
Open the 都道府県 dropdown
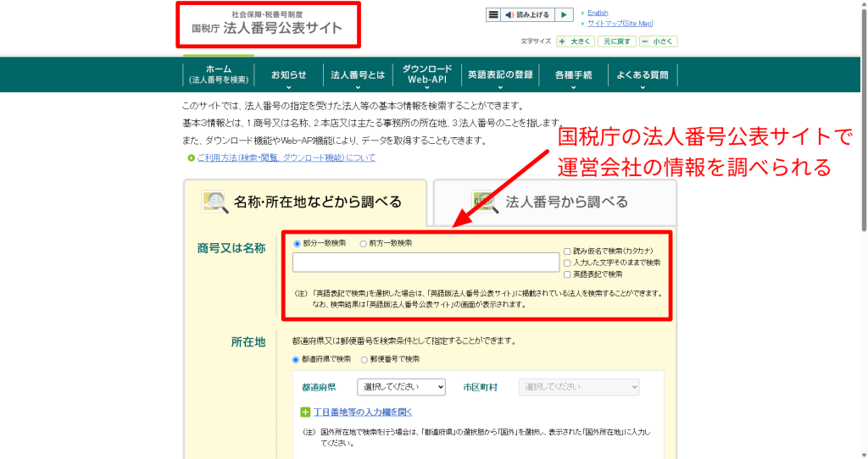pyautogui.click(x=401, y=387)
